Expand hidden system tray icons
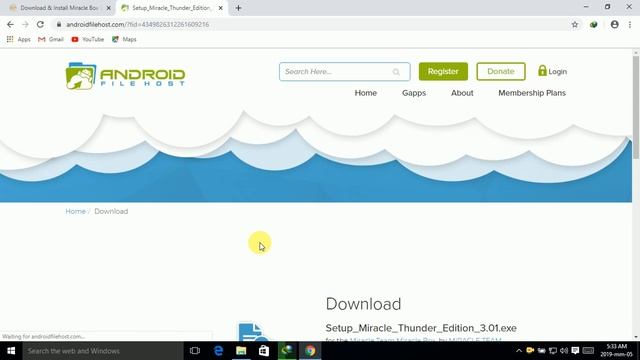The width and height of the screenshot is (640, 360). [519, 351]
